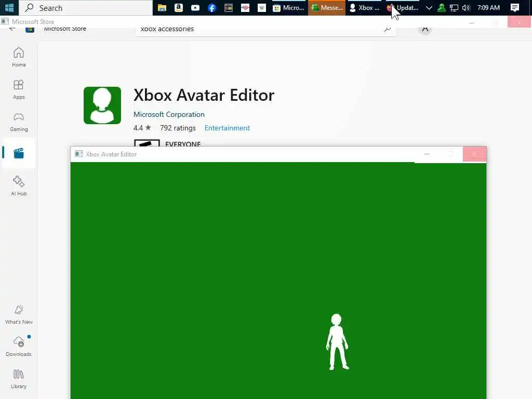This screenshot has height=399, width=532.
Task: Minimize the Xbox Avatar Editor window
Action: 427,154
